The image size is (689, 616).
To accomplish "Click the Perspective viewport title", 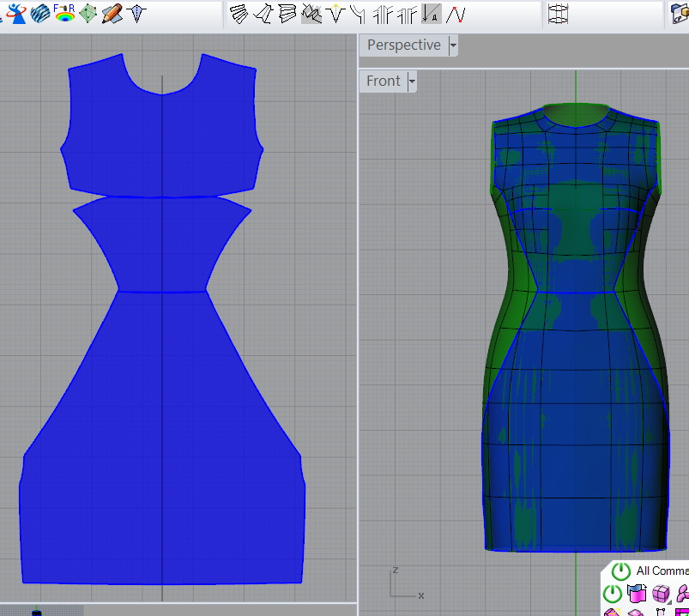I will pos(403,45).
